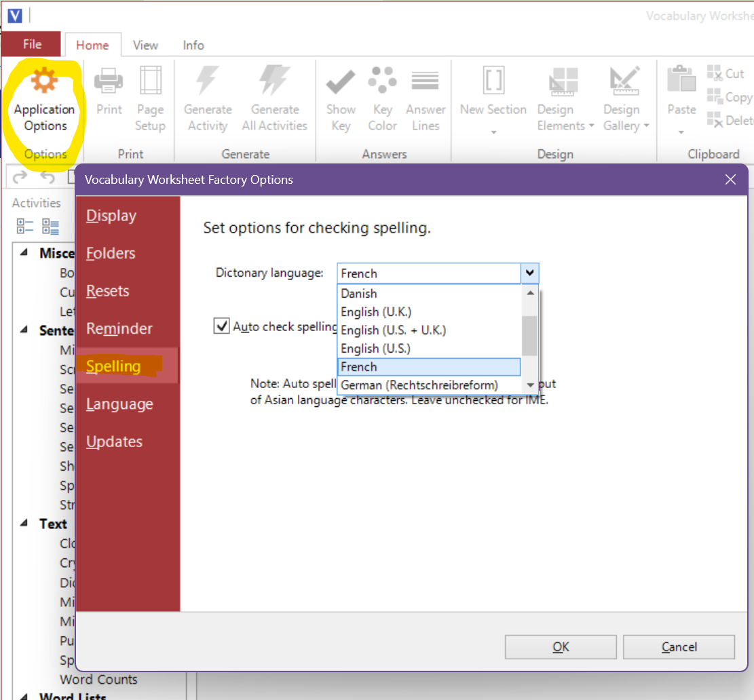The width and height of the screenshot is (754, 700).
Task: Collapse the Misce tree group
Action: [x=24, y=252]
